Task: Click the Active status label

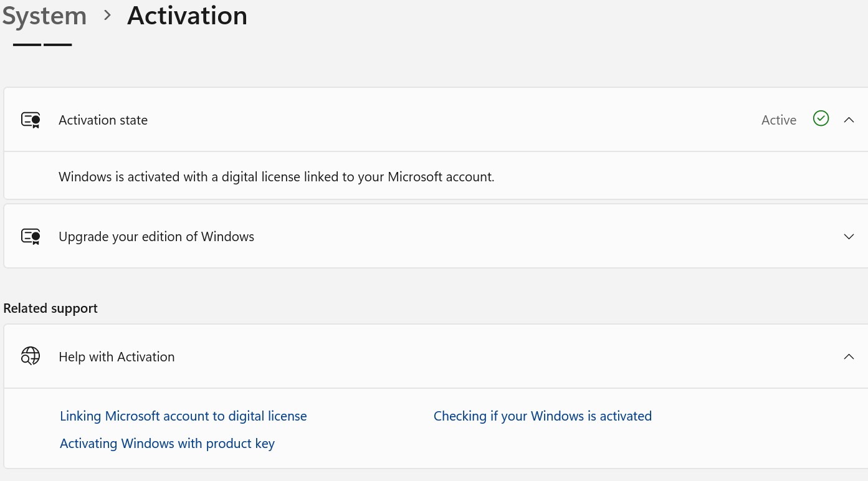Action: click(778, 120)
